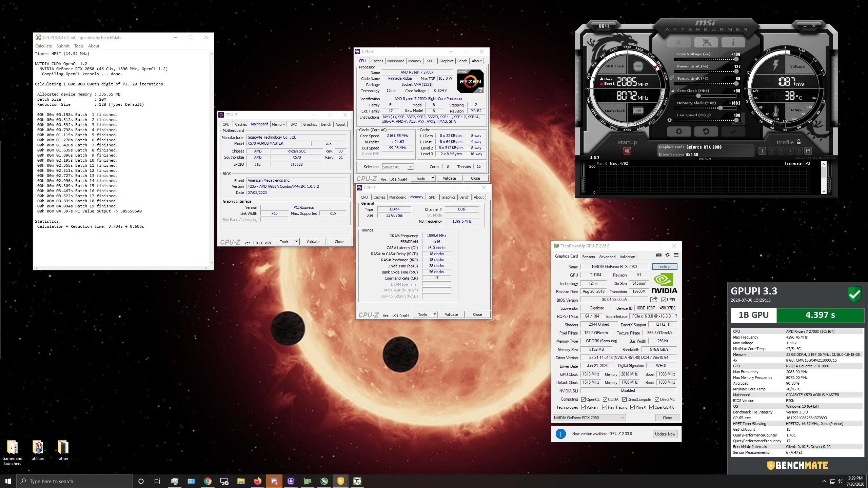Click the Lookup button in GPU-Z
Viewport: 868px width, 488px height.
(x=664, y=267)
